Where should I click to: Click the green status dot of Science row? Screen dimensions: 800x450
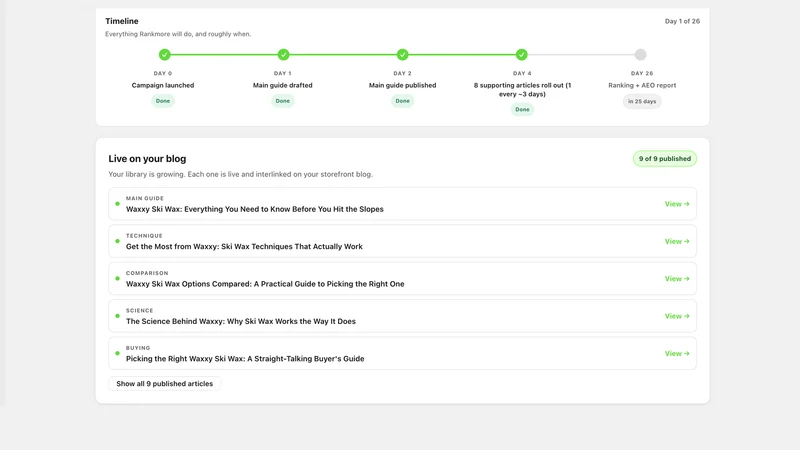117,316
